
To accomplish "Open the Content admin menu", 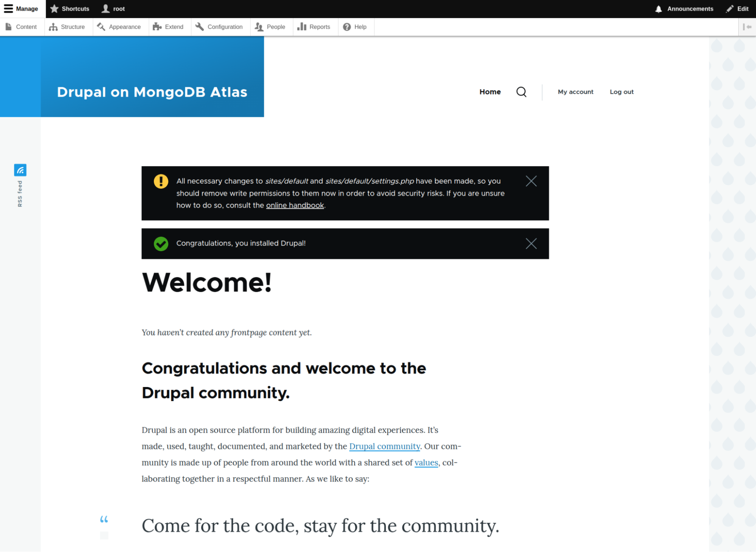I will 22,27.
